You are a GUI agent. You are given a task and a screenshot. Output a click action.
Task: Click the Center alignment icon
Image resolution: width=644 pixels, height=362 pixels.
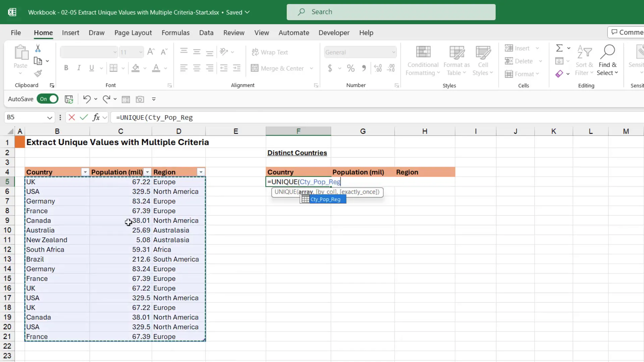[197, 68]
